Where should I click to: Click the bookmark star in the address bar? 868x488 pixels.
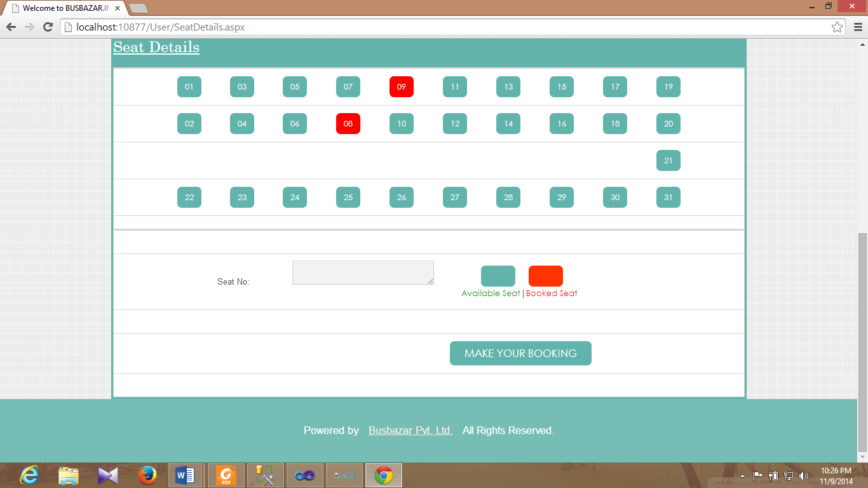point(837,27)
